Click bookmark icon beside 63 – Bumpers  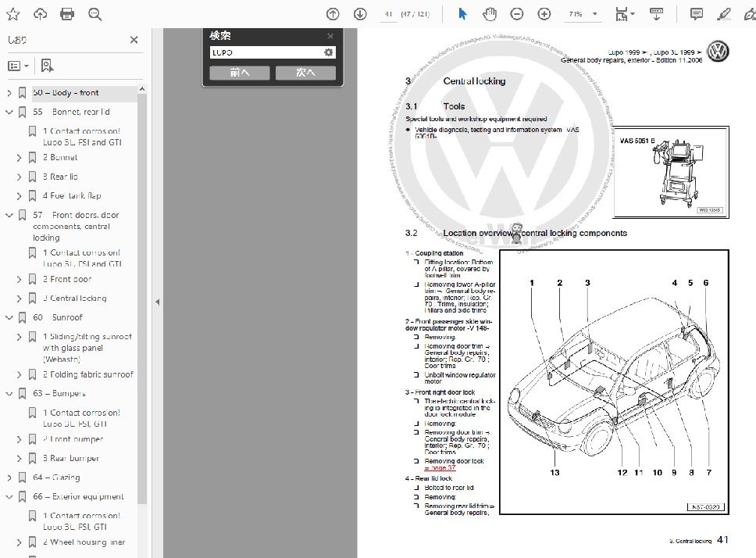tap(22, 394)
